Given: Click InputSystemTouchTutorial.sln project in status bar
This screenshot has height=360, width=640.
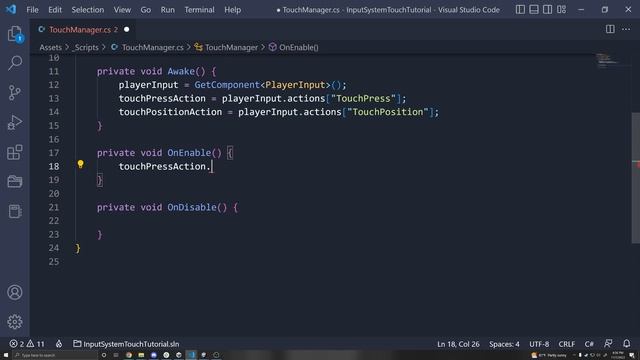Looking at the screenshot, I should (126, 344).
